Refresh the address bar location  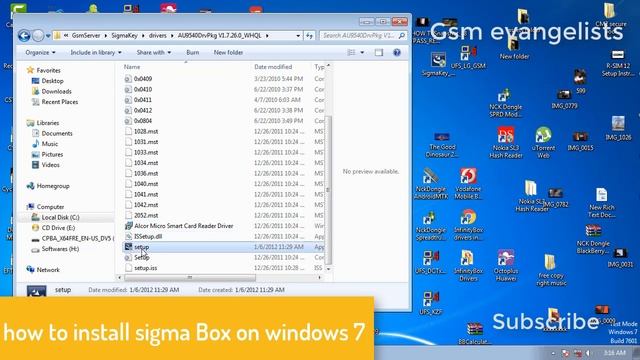point(310,36)
